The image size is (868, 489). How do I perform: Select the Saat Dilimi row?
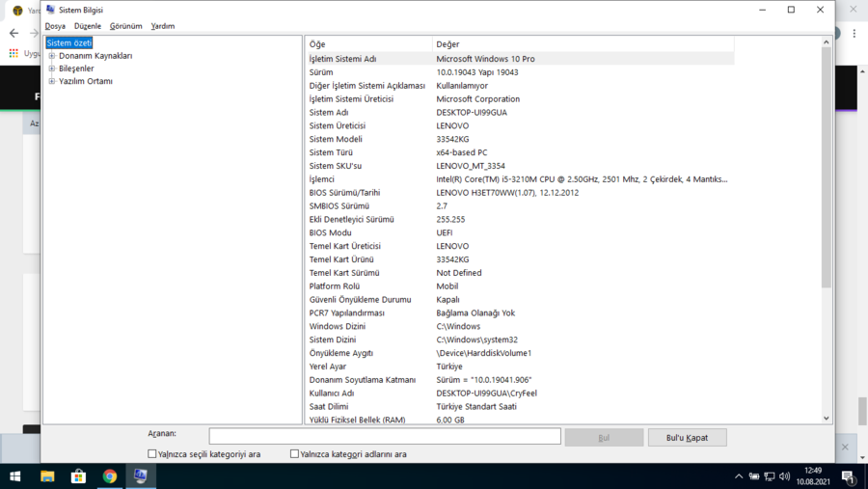click(x=521, y=406)
